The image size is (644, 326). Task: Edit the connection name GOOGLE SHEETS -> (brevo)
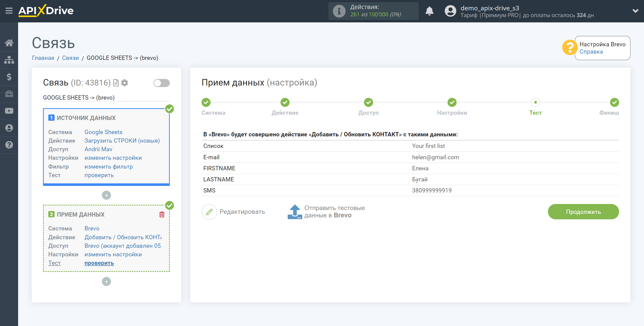click(x=106, y=98)
